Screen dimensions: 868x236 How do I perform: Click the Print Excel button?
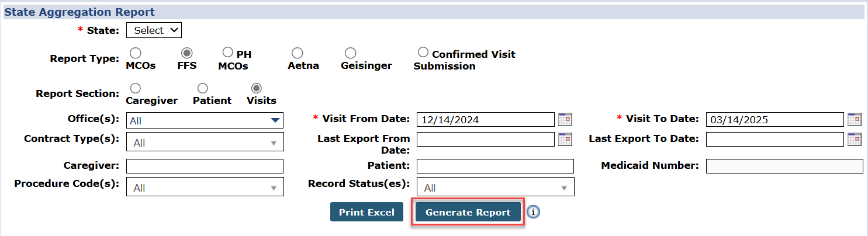coord(366,213)
